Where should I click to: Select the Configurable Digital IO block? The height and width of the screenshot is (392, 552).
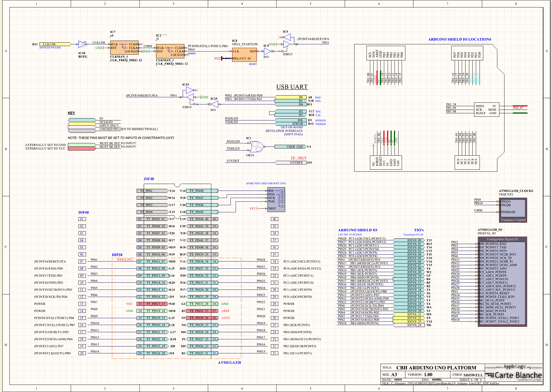pos(502,282)
